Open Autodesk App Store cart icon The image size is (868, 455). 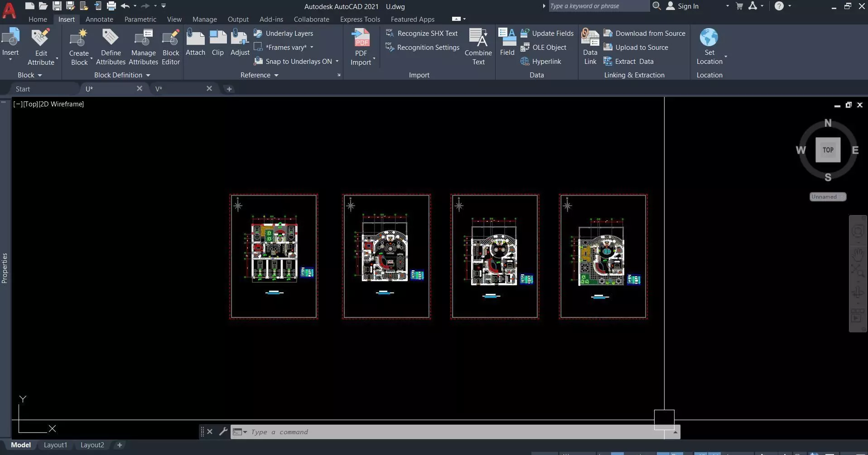[739, 6]
